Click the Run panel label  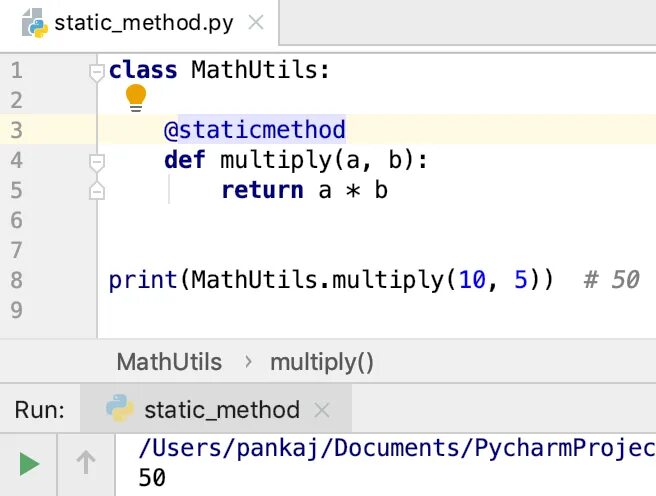pos(41,410)
